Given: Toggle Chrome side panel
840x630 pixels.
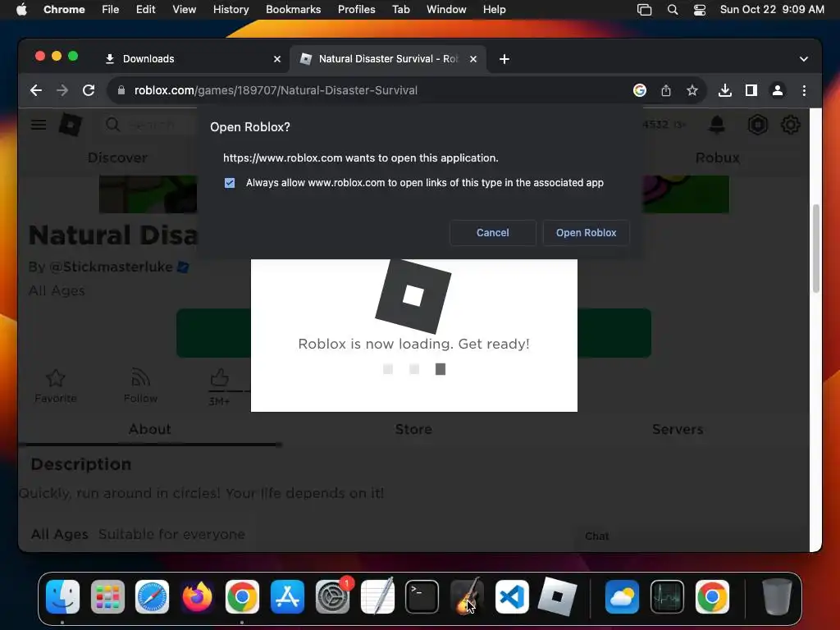Looking at the screenshot, I should click(x=751, y=90).
